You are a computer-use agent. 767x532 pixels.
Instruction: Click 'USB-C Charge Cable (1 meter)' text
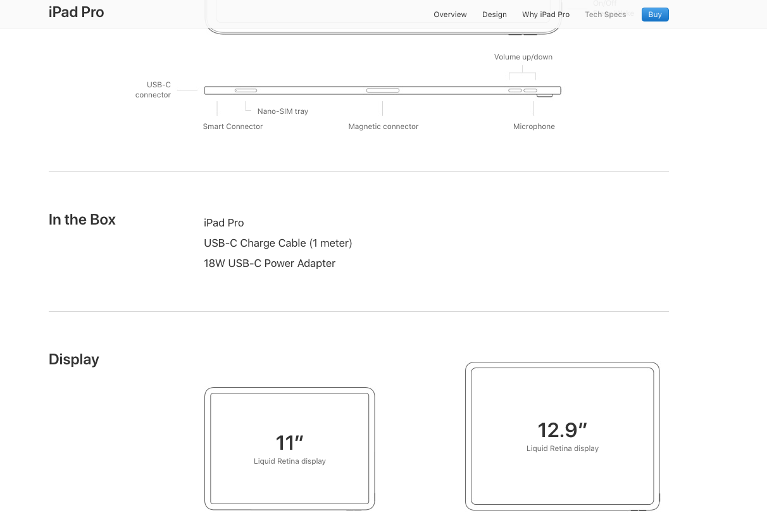278,243
